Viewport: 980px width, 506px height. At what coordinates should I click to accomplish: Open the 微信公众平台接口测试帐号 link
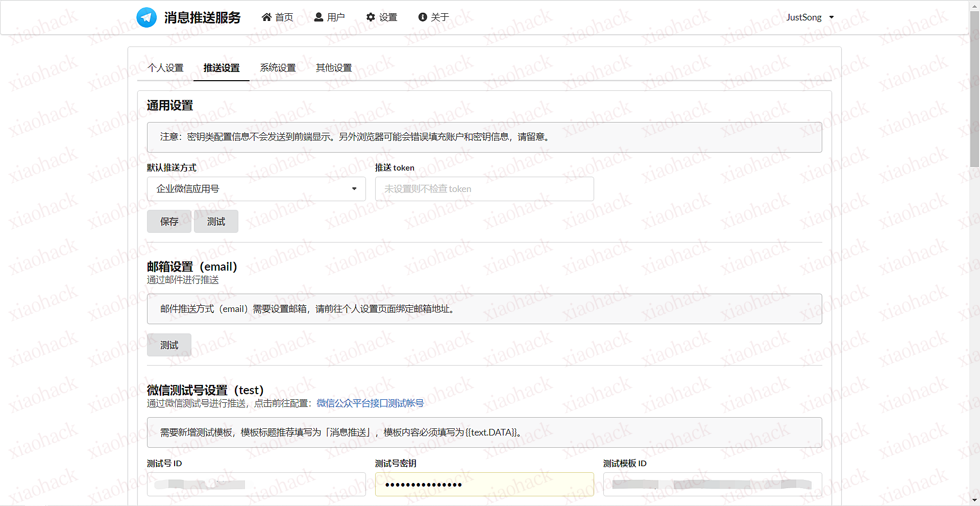(x=370, y=403)
